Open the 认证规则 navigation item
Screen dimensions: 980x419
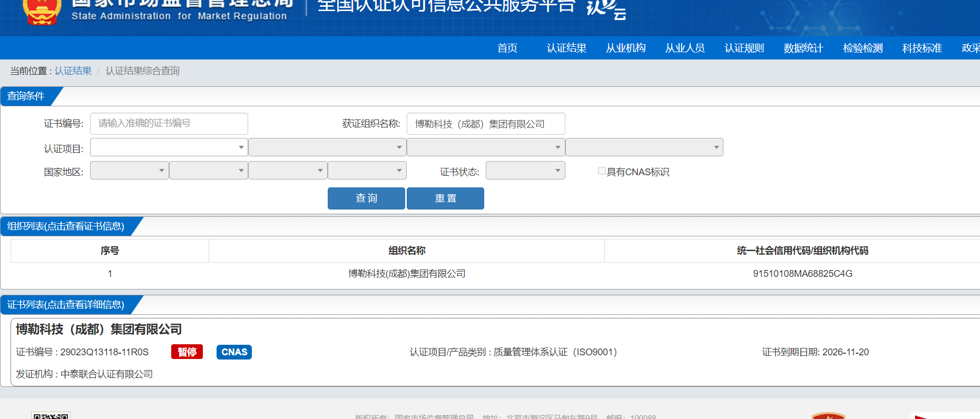[744, 48]
